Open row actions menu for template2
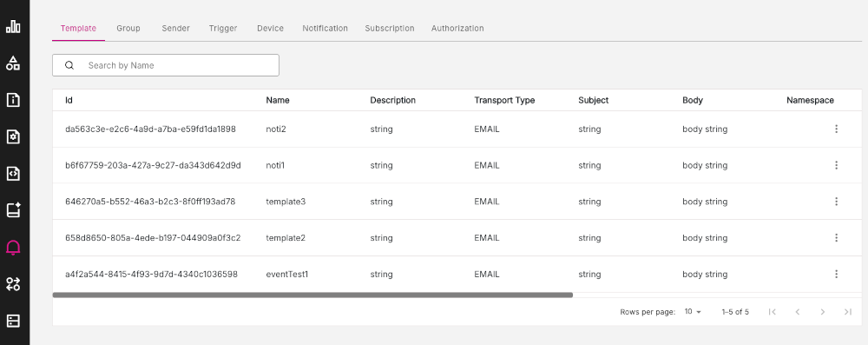The image size is (868, 345). click(836, 238)
